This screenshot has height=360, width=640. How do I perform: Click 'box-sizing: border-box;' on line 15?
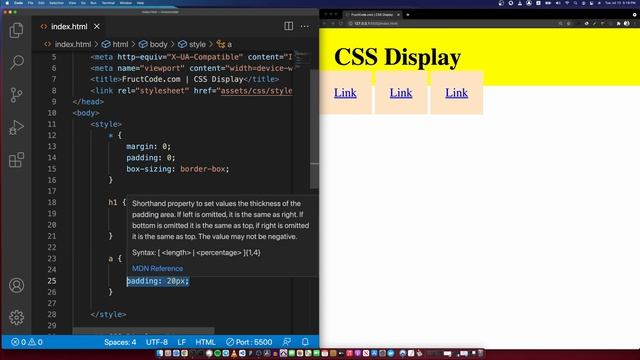click(x=178, y=169)
